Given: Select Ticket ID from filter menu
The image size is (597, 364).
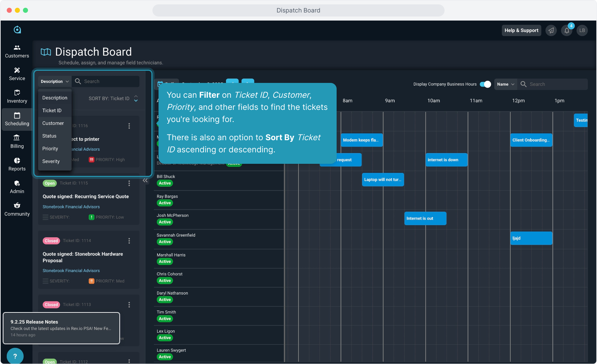Looking at the screenshot, I should click(52, 111).
